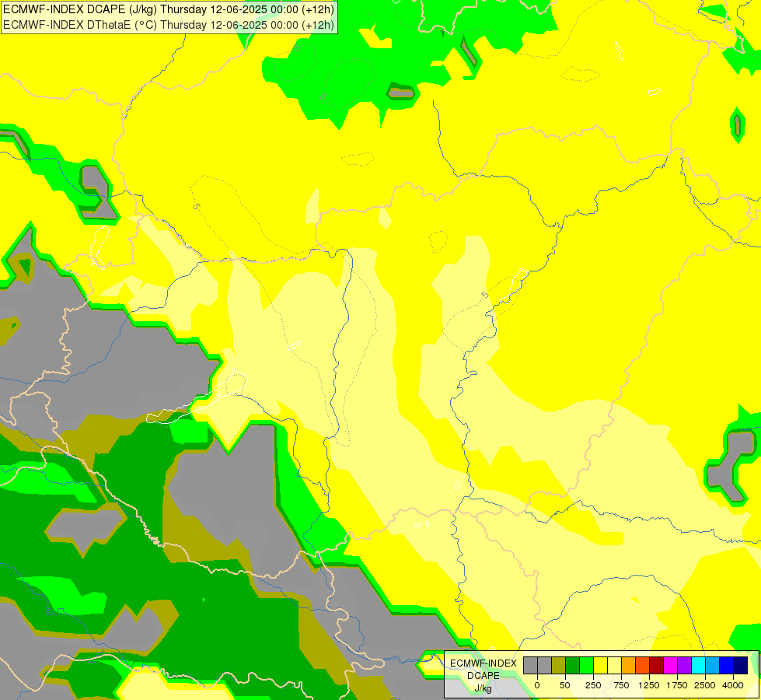The width and height of the screenshot is (761, 700).
Task: Click the legend value 1750
Action: click(677, 685)
